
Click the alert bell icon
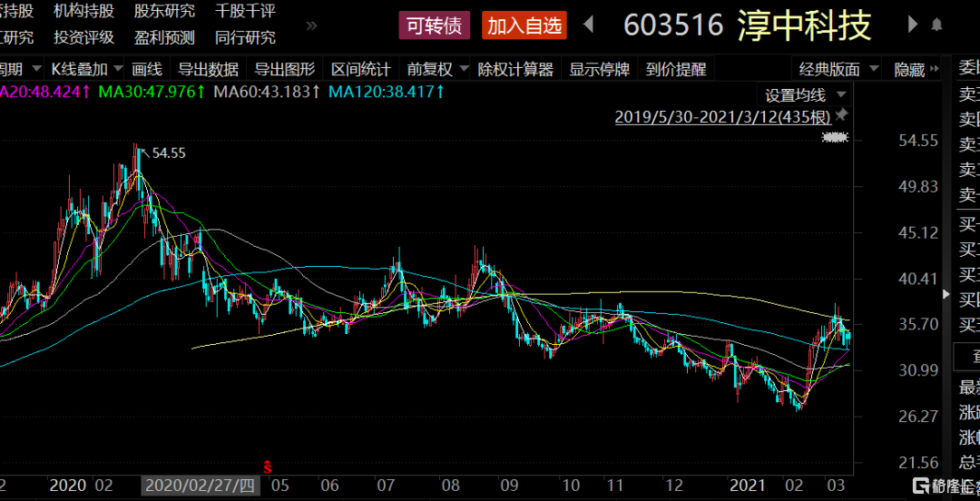pyautogui.click(x=936, y=25)
